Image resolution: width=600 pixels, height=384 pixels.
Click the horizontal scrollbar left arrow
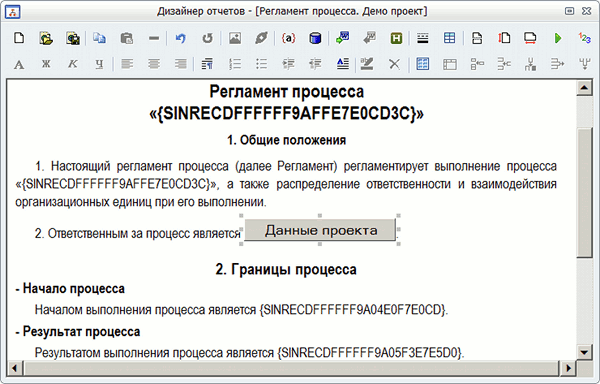coord(15,368)
